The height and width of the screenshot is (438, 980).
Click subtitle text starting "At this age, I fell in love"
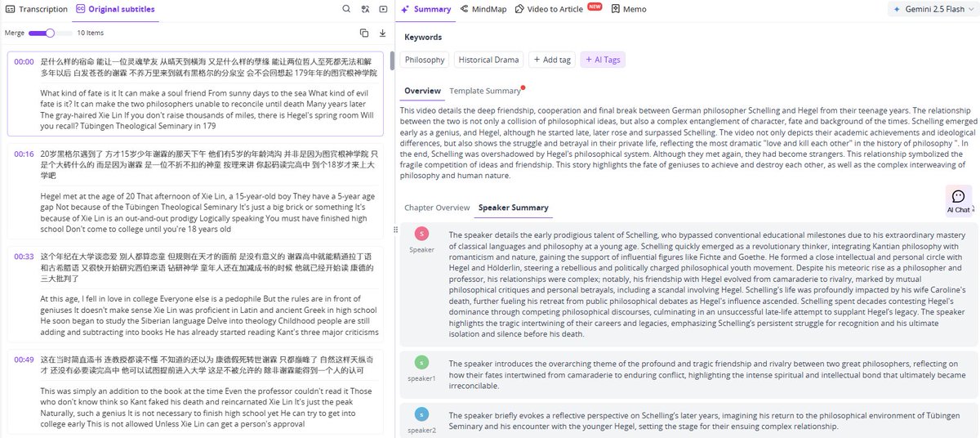pos(208,316)
